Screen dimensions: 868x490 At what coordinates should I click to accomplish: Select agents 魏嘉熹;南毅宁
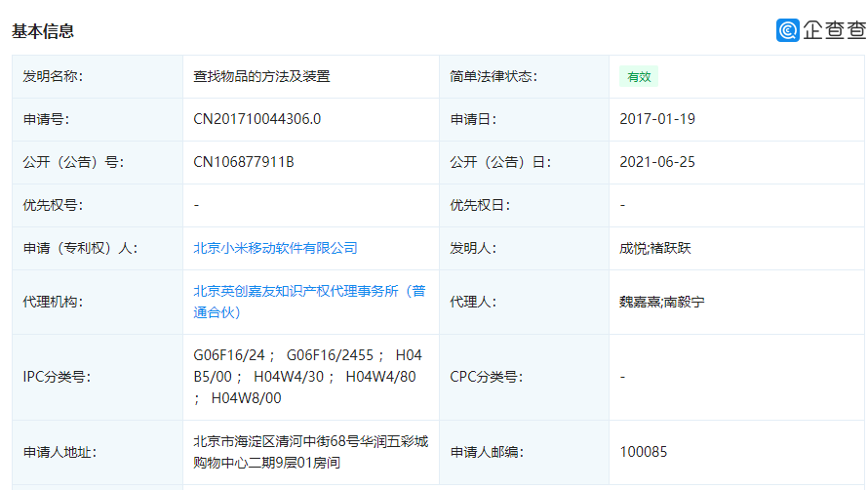coord(662,302)
